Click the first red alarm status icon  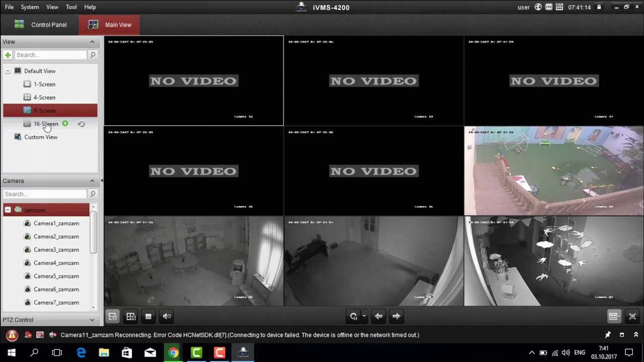click(28, 335)
